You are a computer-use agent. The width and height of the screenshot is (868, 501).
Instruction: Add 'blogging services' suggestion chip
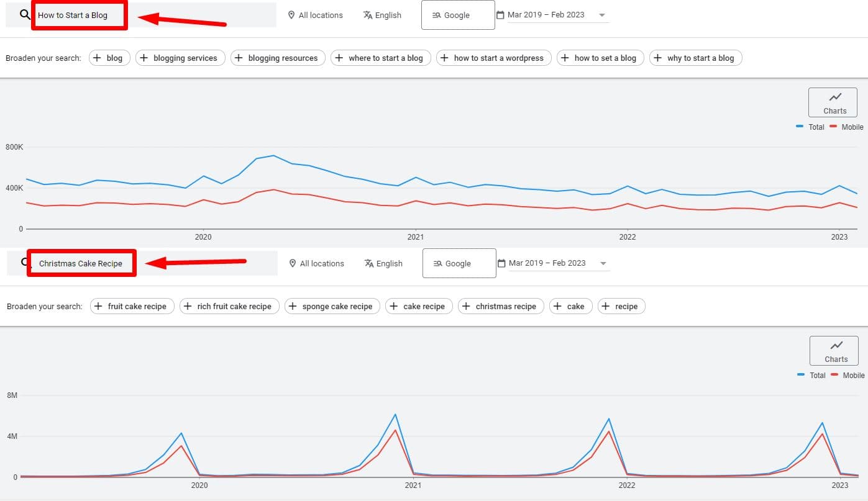tap(180, 58)
